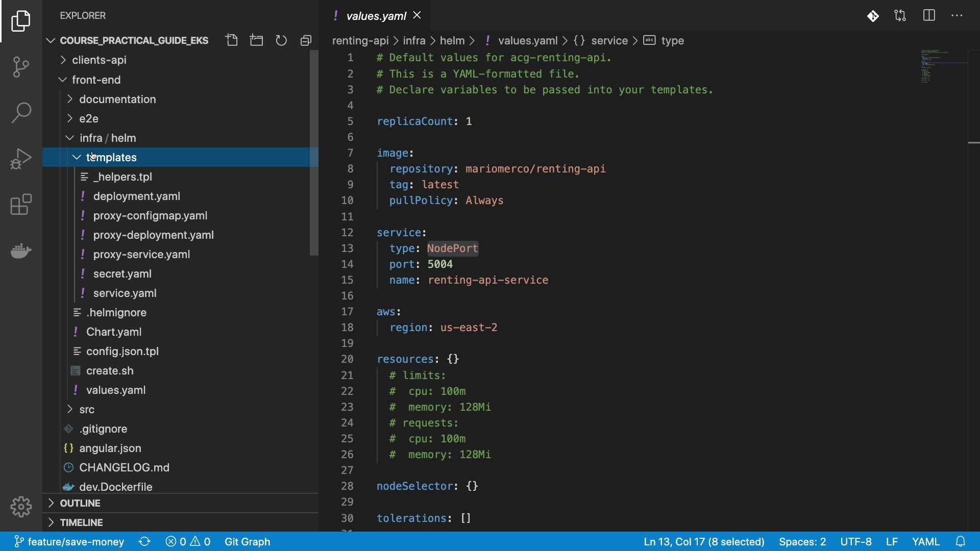Open Git Graph from status bar
This screenshot has width=980, height=551.
pos(247,541)
